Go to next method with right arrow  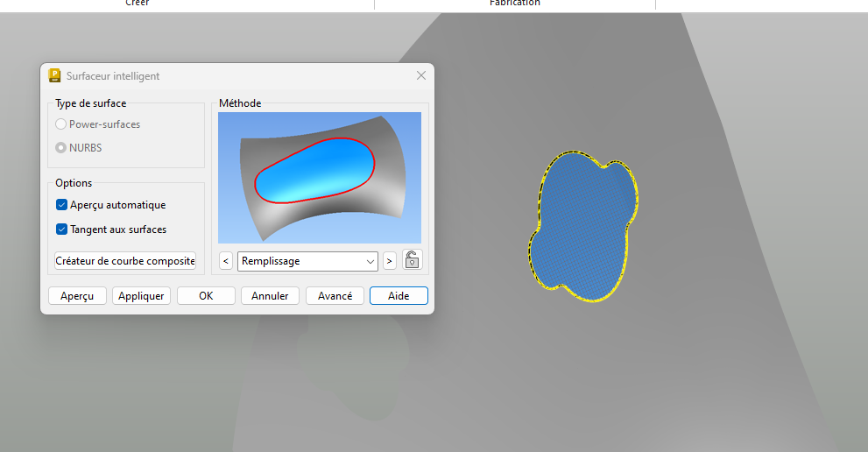(390, 260)
